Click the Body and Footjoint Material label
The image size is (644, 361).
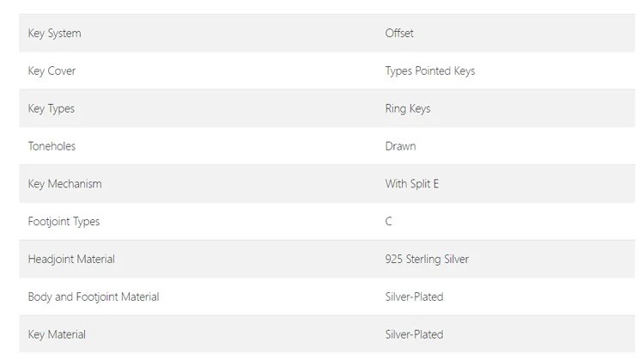94,297
